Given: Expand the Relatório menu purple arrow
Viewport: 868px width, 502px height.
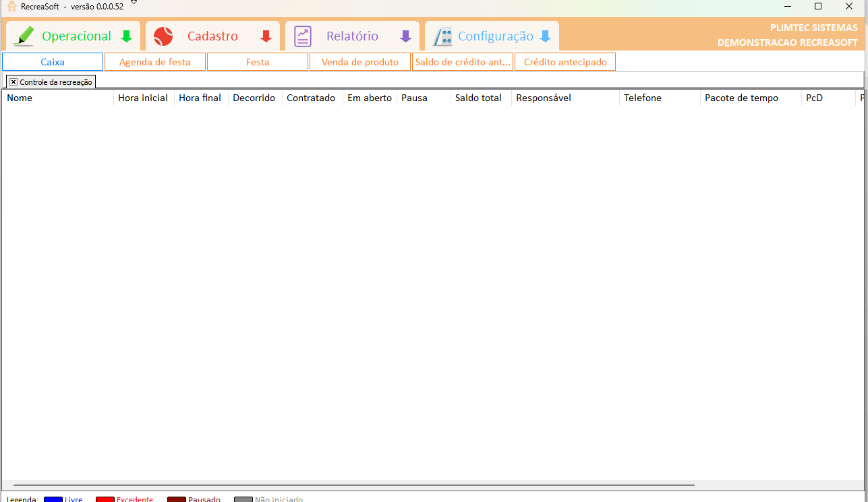Looking at the screenshot, I should click(x=405, y=36).
